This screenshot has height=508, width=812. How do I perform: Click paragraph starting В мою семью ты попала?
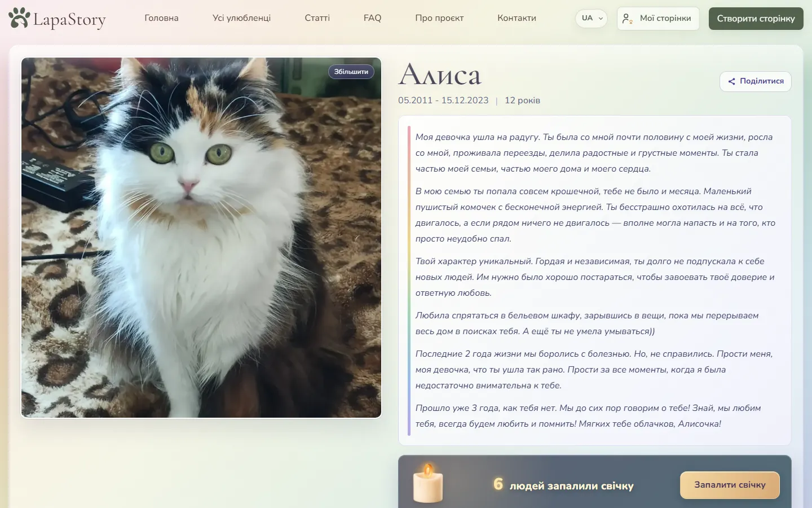(x=595, y=215)
